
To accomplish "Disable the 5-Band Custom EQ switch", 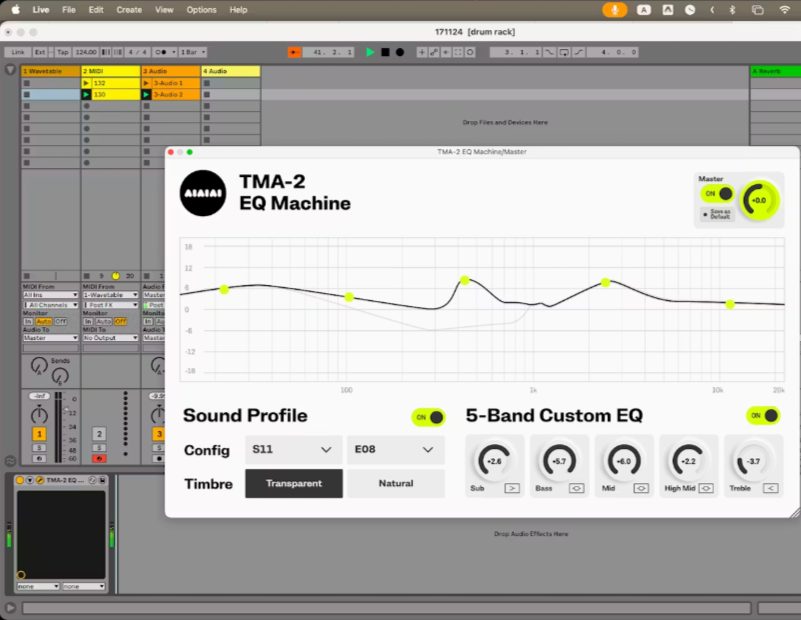I will coord(763,416).
